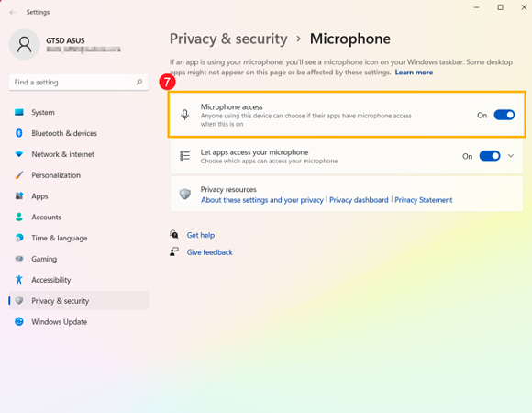Open the Bluetooth & devices icon

(19, 133)
